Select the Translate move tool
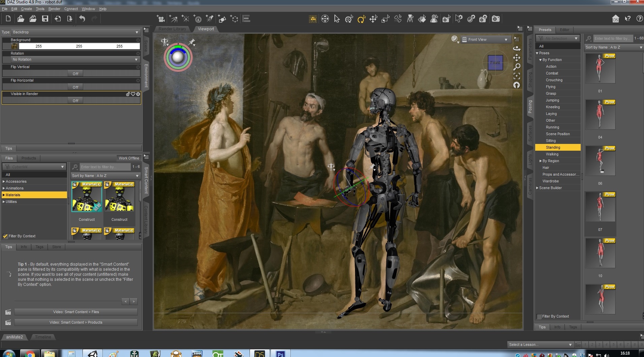The width and height of the screenshot is (644, 357). (373, 19)
